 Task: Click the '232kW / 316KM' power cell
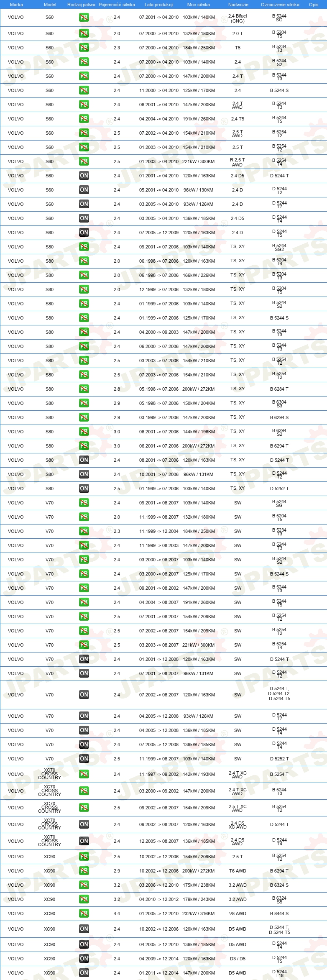pos(199,913)
